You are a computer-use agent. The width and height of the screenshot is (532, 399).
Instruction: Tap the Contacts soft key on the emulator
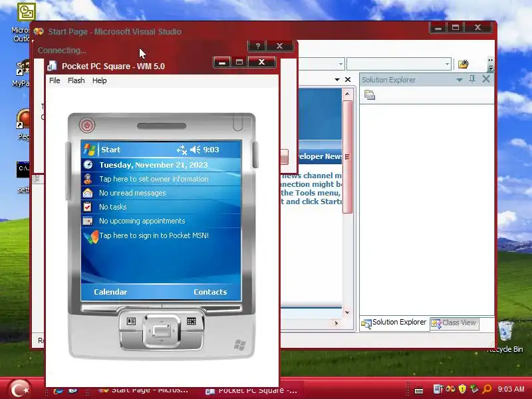pos(210,292)
